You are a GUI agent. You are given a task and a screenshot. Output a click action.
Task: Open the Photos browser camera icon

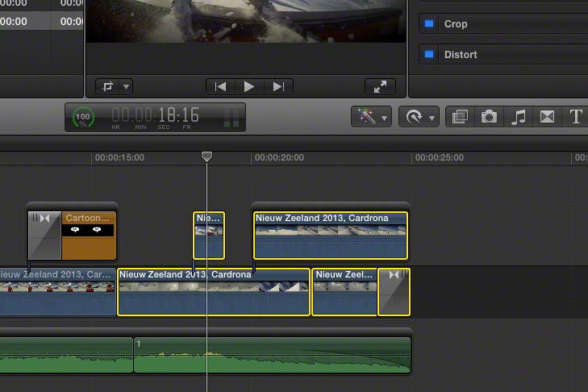tap(489, 117)
